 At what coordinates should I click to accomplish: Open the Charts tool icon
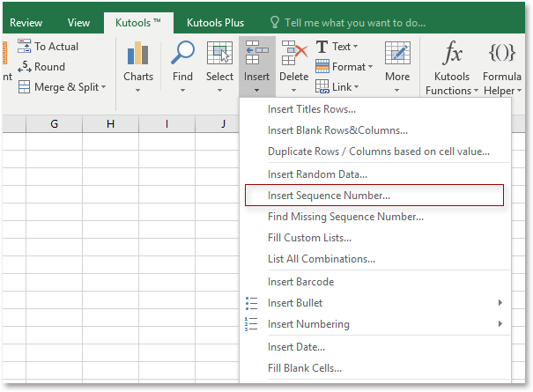point(138,56)
